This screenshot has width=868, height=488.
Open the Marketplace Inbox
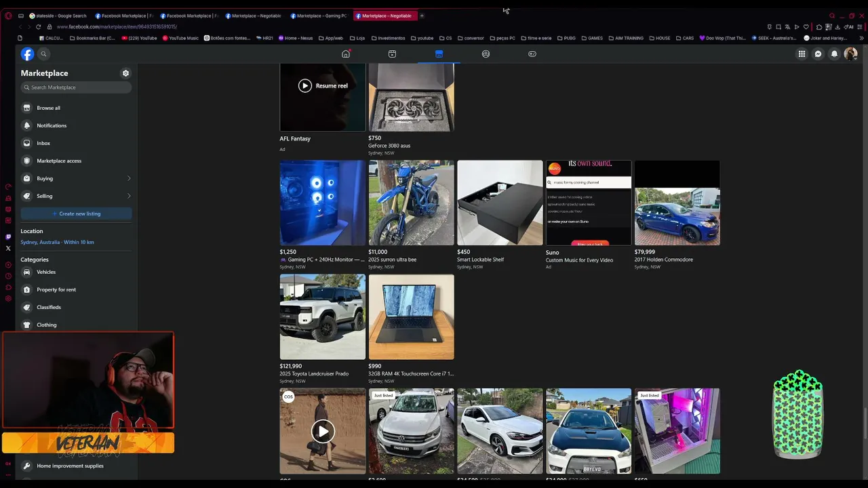(76, 143)
